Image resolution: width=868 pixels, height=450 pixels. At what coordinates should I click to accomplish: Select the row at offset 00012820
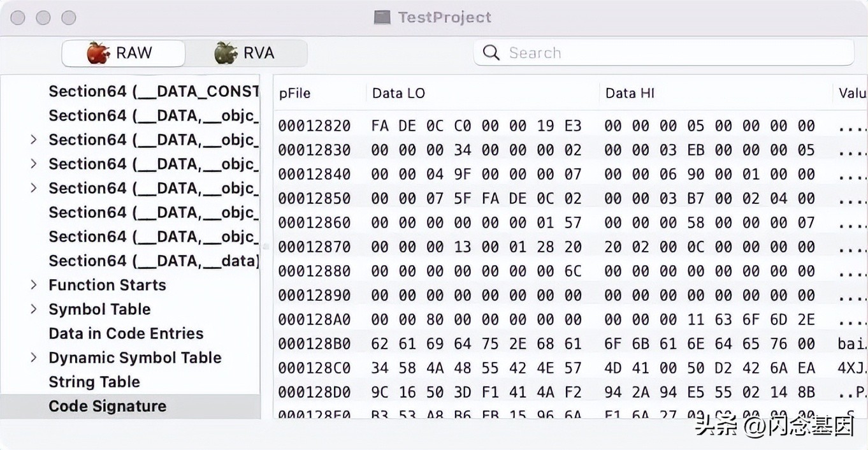314,126
